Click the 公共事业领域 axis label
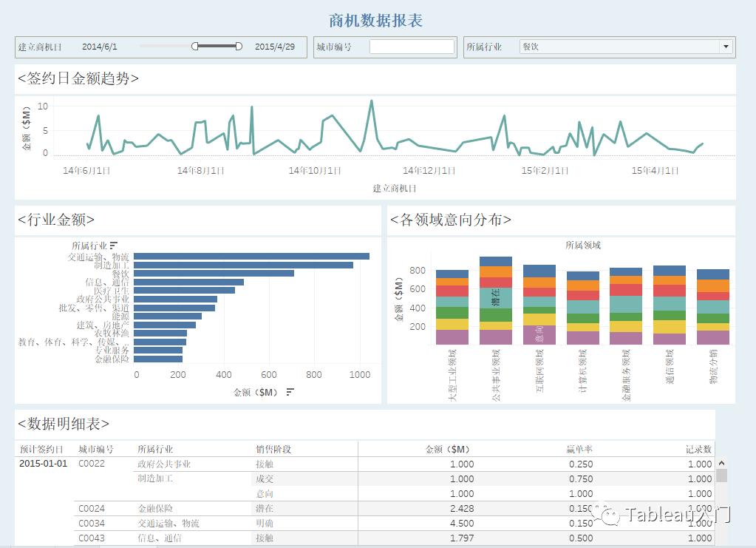Screen dimensions: 756x548 [x=496, y=375]
